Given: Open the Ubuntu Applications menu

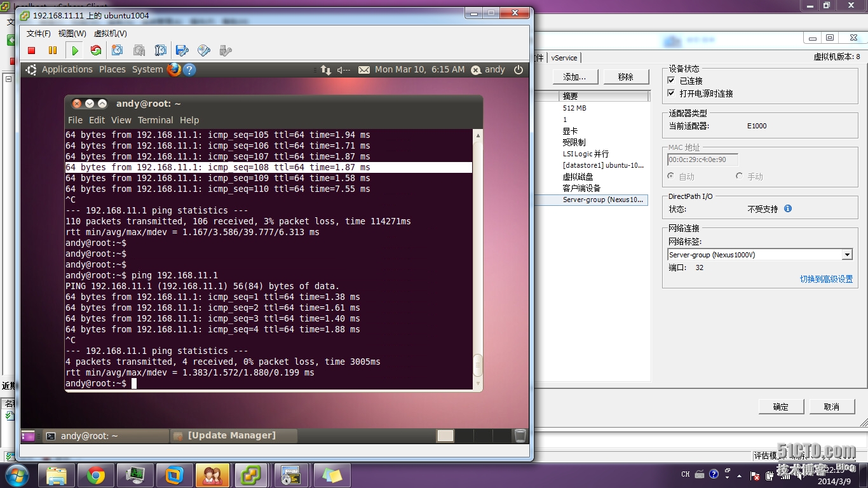Looking at the screenshot, I should tap(67, 69).
